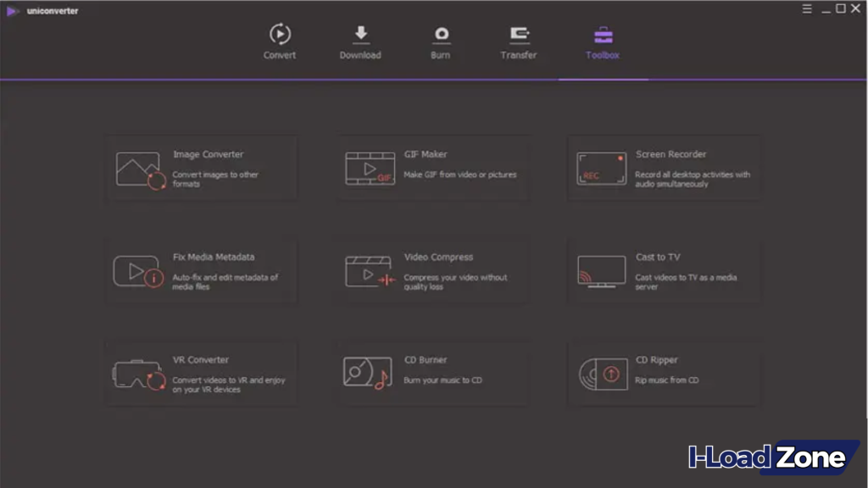Viewport: 868px width, 488px height.
Task: Select the Toolbox briefcase icon
Action: click(603, 36)
